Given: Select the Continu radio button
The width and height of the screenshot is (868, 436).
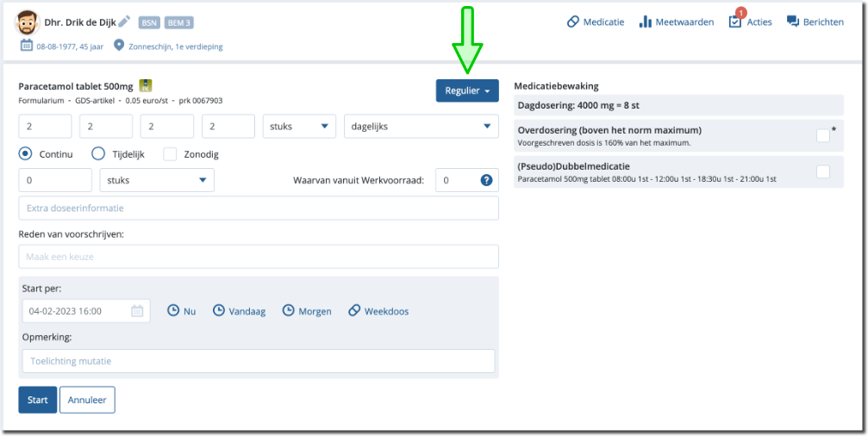Looking at the screenshot, I should click(26, 153).
